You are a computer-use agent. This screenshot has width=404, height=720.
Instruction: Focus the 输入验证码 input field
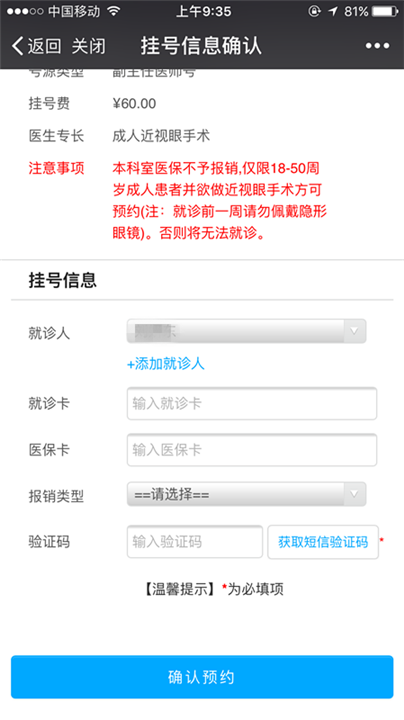[195, 542]
